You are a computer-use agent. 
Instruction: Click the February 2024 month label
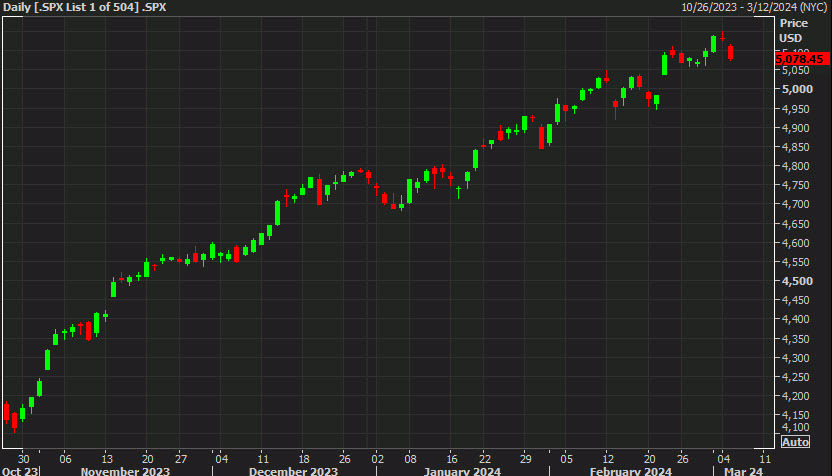tap(631, 471)
